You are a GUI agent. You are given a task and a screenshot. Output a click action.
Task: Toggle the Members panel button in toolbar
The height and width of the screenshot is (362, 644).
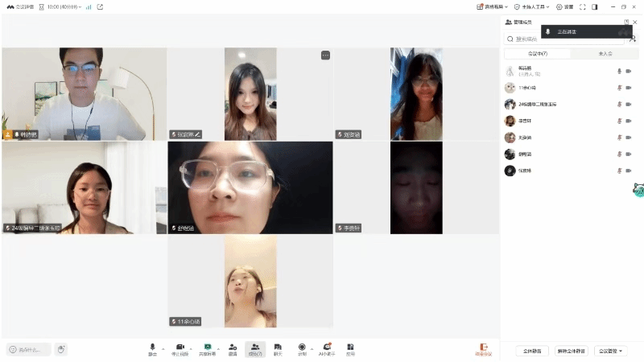(255, 348)
